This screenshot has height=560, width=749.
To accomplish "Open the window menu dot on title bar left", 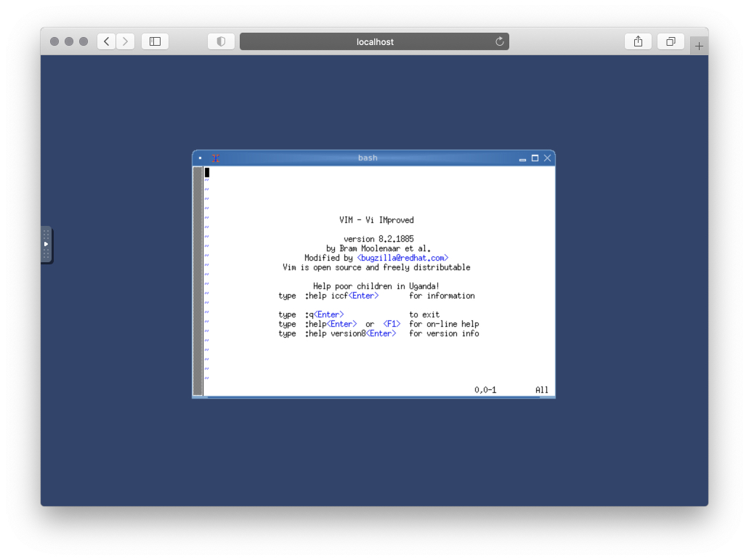I will tap(200, 158).
